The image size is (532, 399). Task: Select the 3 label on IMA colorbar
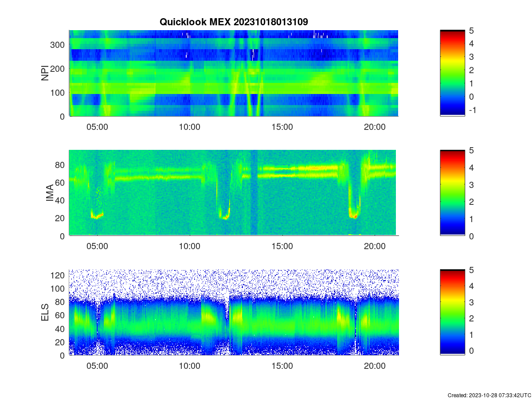click(x=472, y=184)
